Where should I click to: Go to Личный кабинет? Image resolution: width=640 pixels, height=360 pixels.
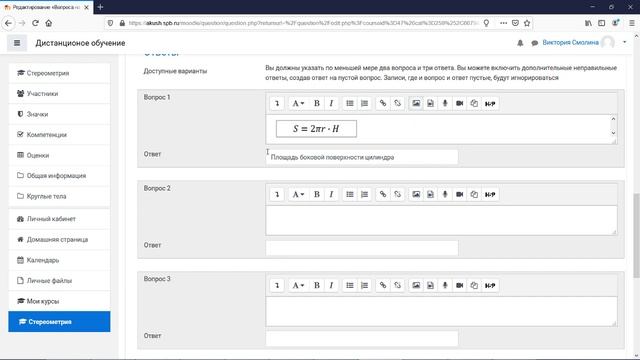tap(59, 219)
